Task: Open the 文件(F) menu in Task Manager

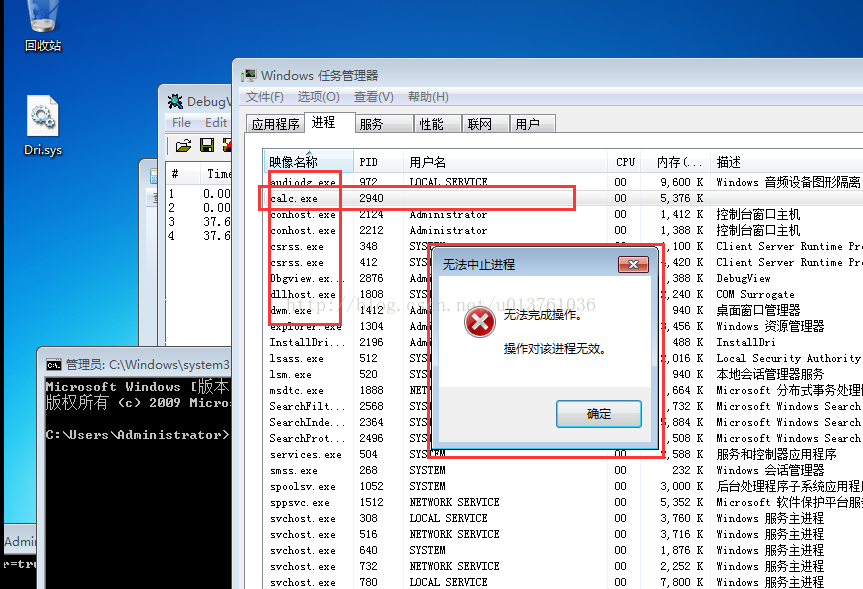Action: coord(264,97)
